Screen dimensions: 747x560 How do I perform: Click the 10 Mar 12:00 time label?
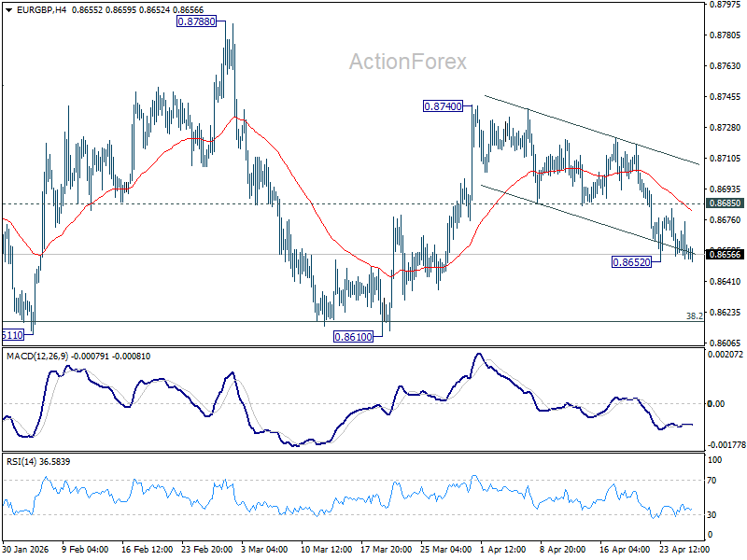point(327,549)
